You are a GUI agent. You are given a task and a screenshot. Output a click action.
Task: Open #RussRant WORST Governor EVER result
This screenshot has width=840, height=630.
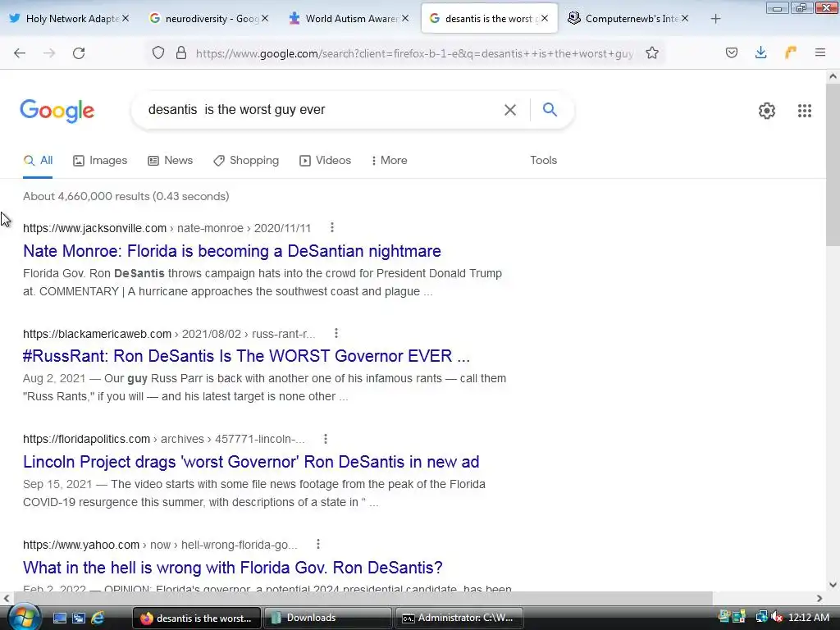coord(246,356)
